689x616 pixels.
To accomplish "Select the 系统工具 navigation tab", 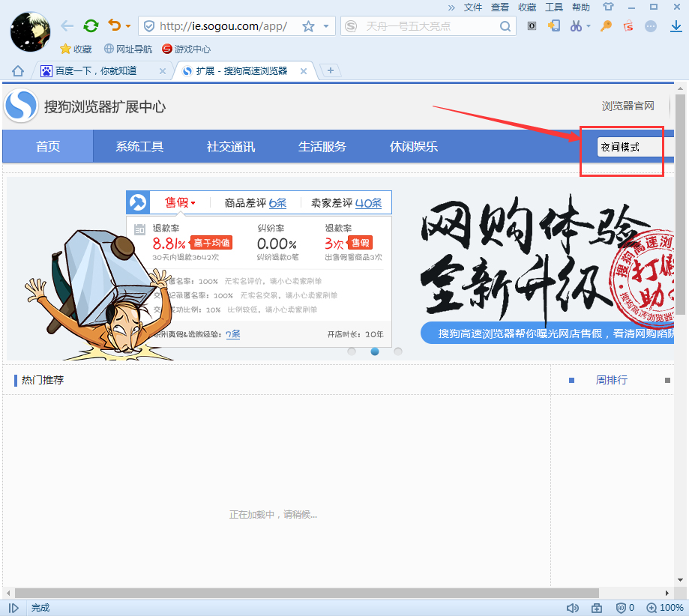I will (139, 146).
